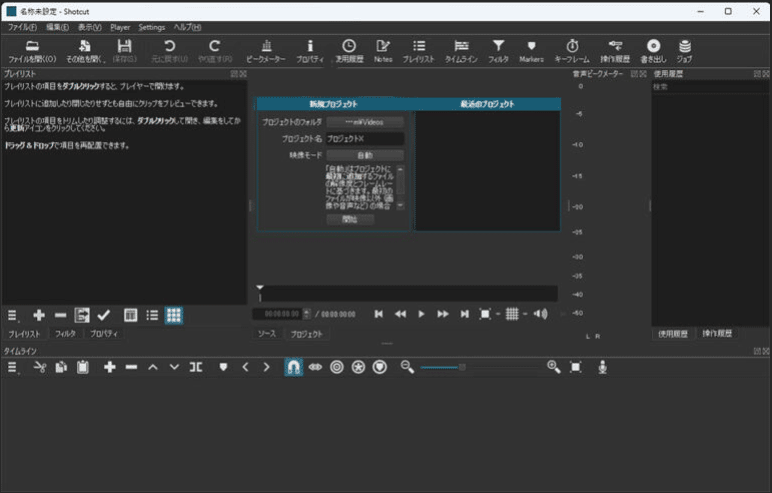Open the video mode (映像モード) dropdown set to 自動
The height and width of the screenshot is (493, 772).
click(364, 155)
